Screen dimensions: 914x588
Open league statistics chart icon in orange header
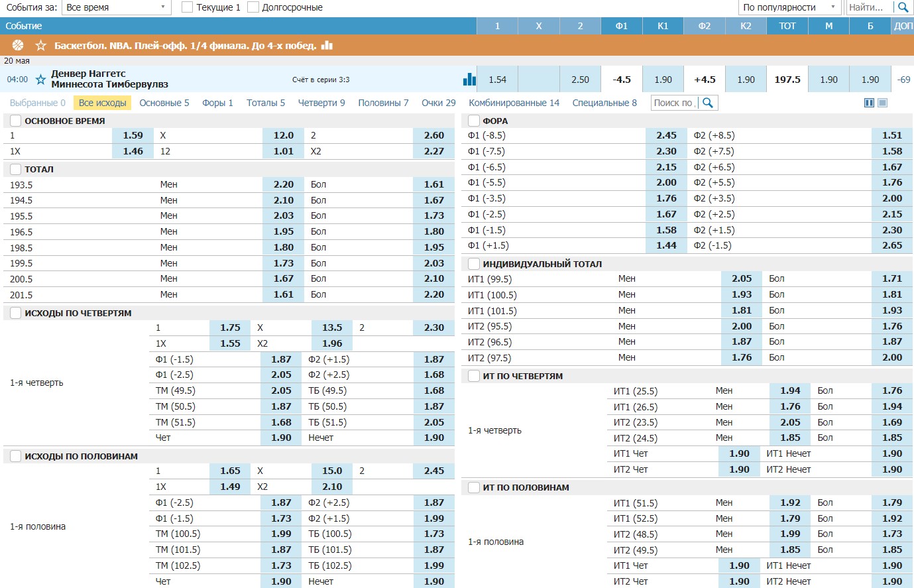327,45
